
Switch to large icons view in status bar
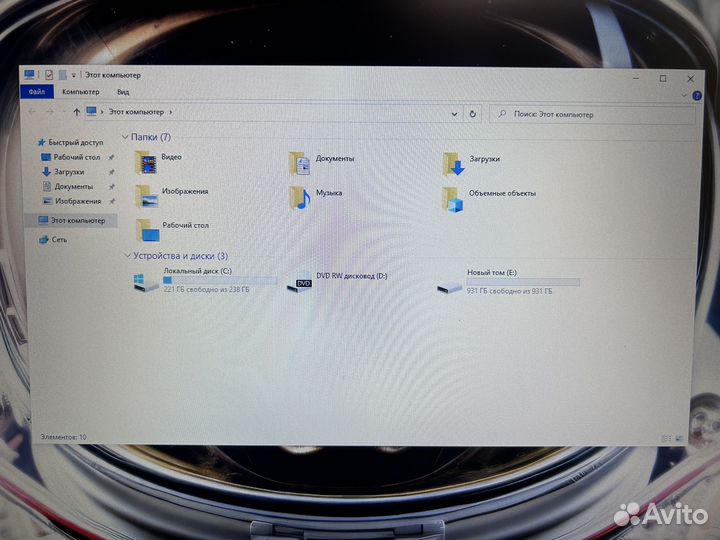click(x=678, y=439)
